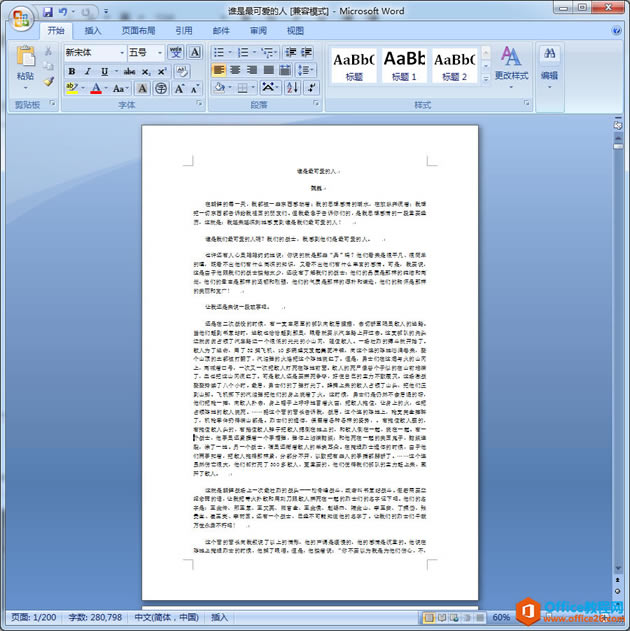Click the 页面: 1/200 page indicator

coord(34,617)
